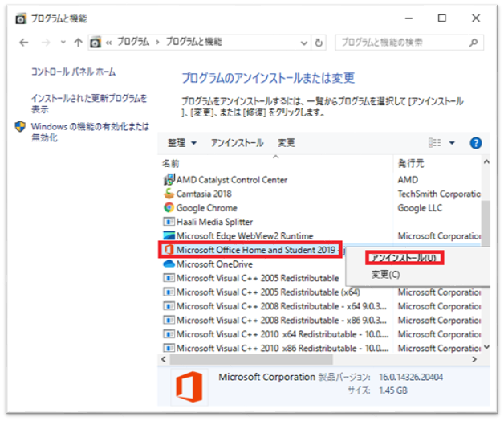The image size is (504, 421).
Task: Choose アンインストール(U) in the context menu
Action: (404, 258)
